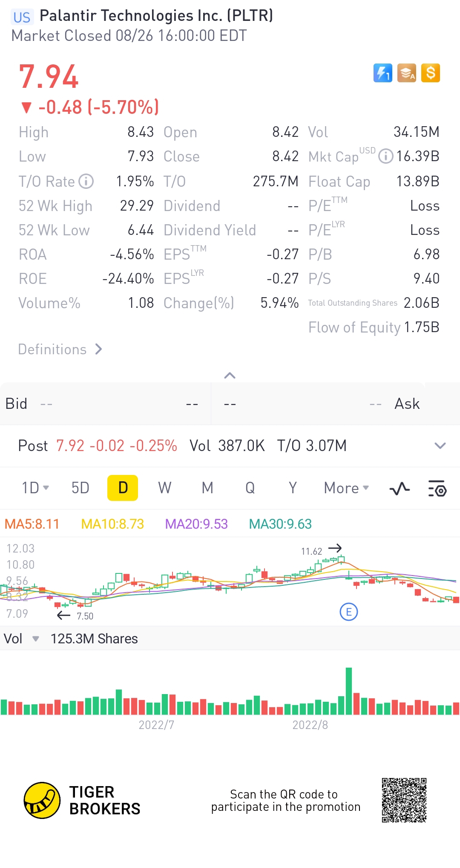Screen dimensions: 460x868
Task: Open info icon beside T/O Rate
Action: coord(86,181)
